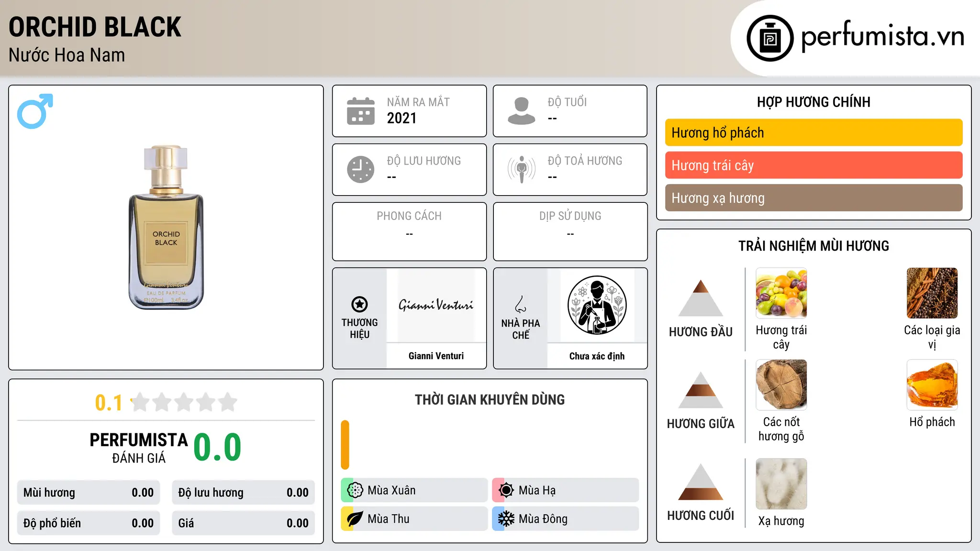Click the Hương giữa pyramid icon
Viewport: 980px width, 551px height.
click(x=701, y=390)
